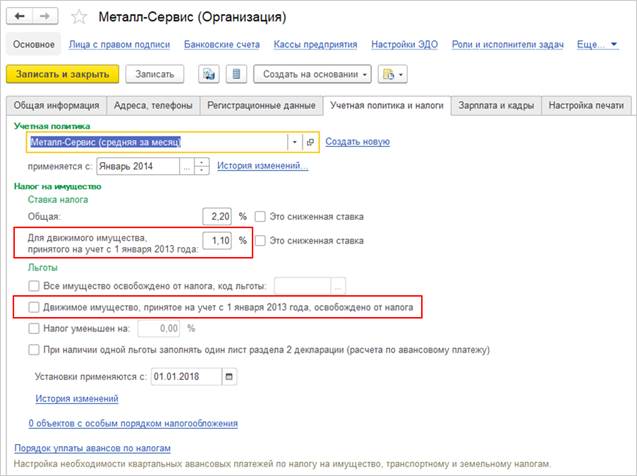Screen dimensions: 637x476
Task: Switch to the Регистрационные данные tab
Action: [x=261, y=106]
